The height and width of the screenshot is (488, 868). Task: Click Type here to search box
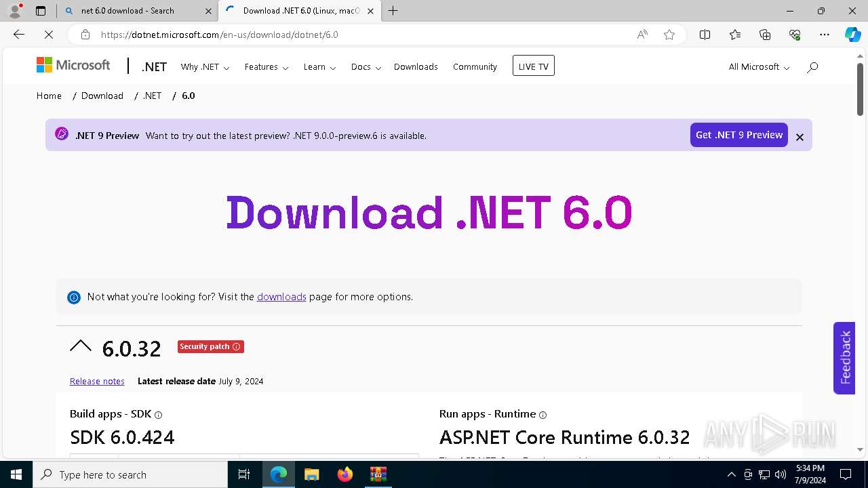130,474
